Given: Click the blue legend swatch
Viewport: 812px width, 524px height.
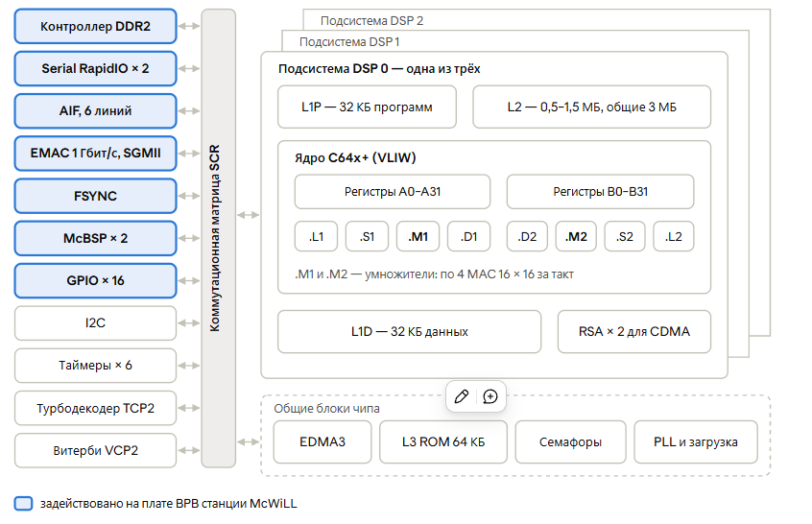Looking at the screenshot, I should tap(23, 503).
